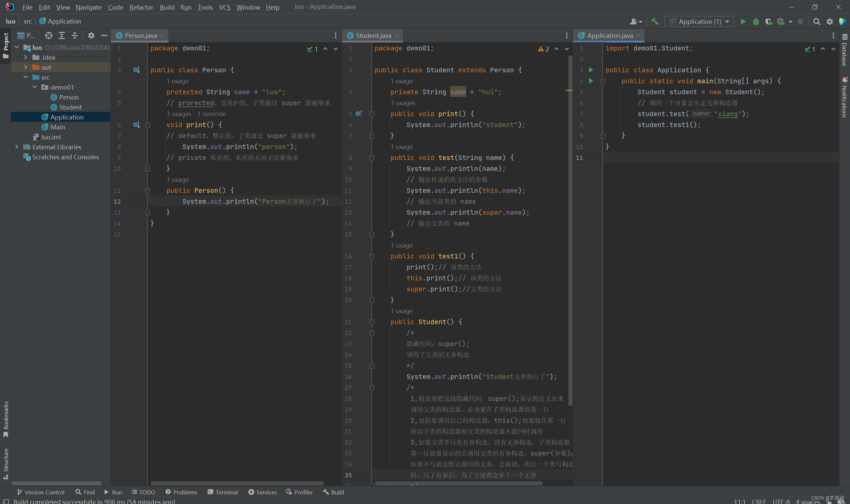Click Collapse All icon in Project panel
The width and height of the screenshot is (850, 504).
[75, 35]
